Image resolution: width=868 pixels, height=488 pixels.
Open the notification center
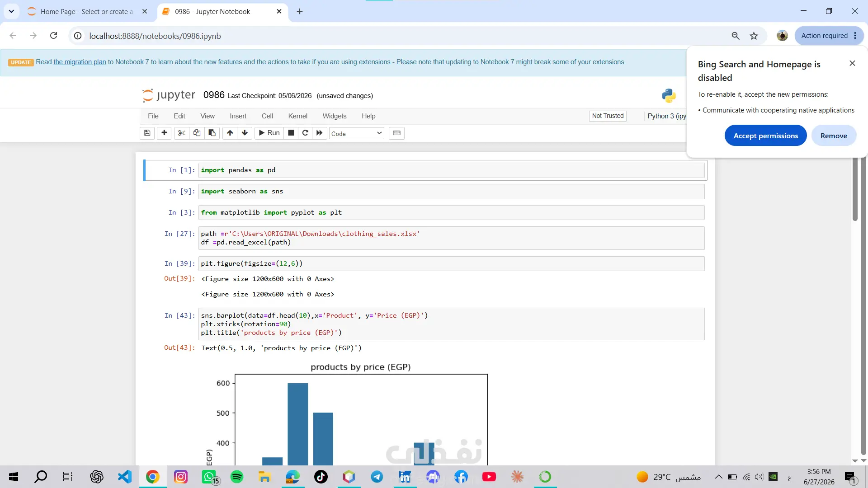[850, 477]
